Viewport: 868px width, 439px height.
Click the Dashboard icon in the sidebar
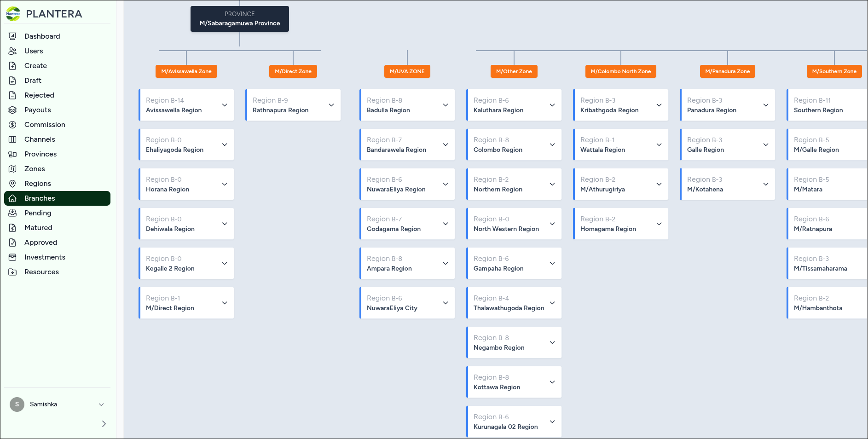13,36
